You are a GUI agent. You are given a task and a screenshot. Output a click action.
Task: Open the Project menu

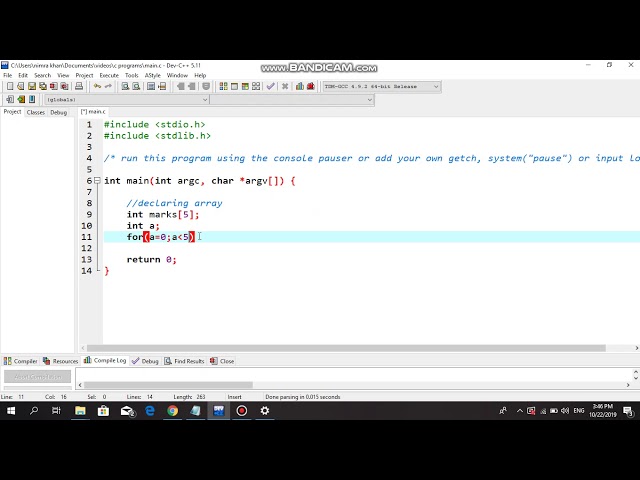[x=84, y=76]
